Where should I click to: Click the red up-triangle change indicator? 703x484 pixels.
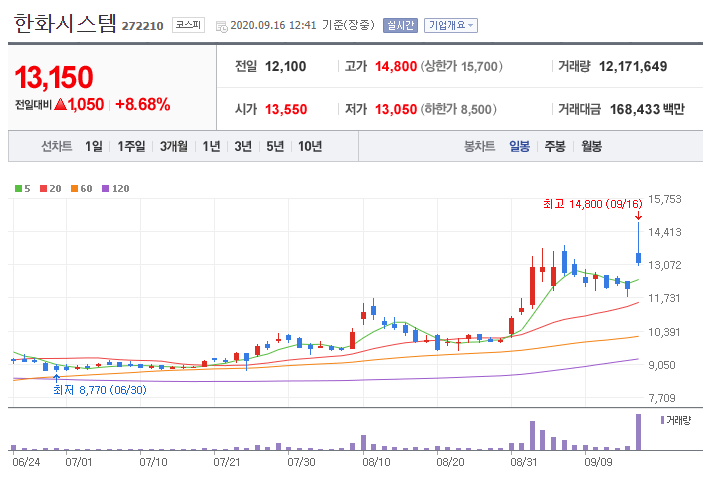[x=60, y=104]
